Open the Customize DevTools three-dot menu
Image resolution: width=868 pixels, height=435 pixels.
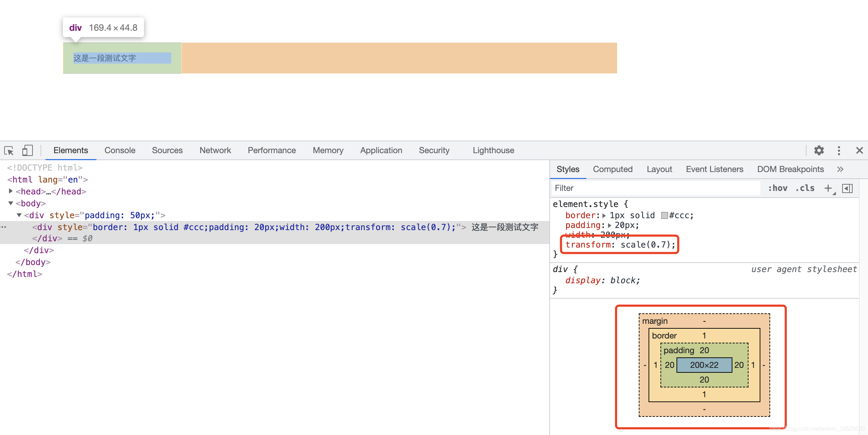[839, 150]
